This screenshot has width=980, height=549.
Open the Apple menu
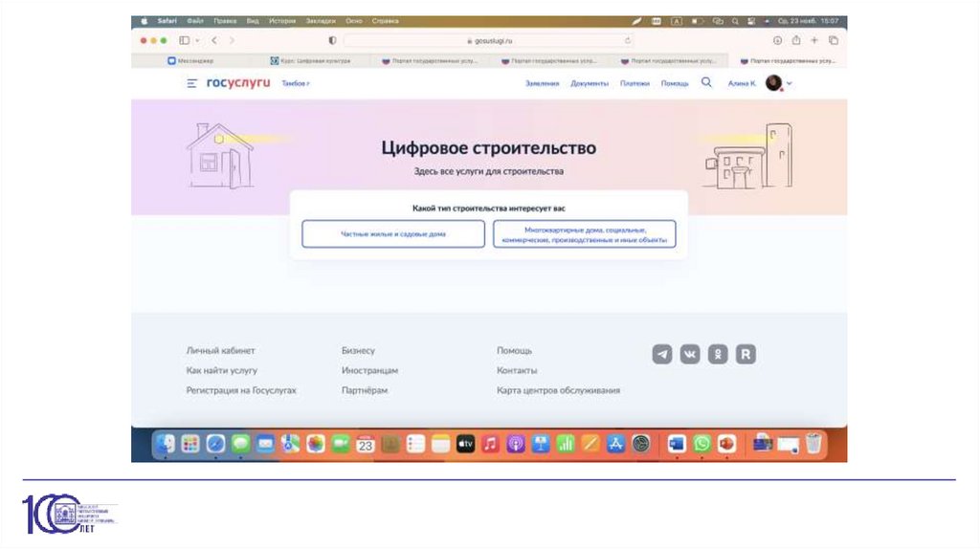pos(145,21)
